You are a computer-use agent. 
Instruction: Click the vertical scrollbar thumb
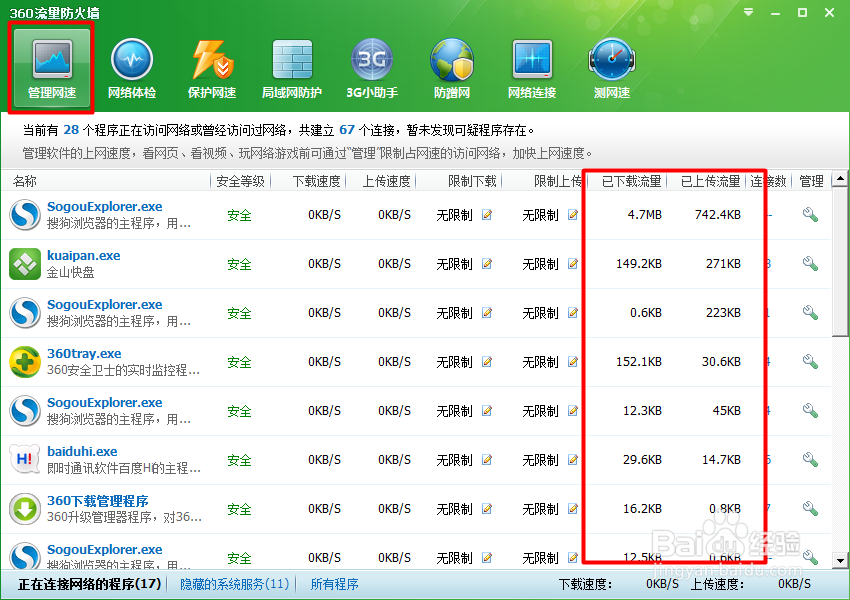pyautogui.click(x=840, y=261)
